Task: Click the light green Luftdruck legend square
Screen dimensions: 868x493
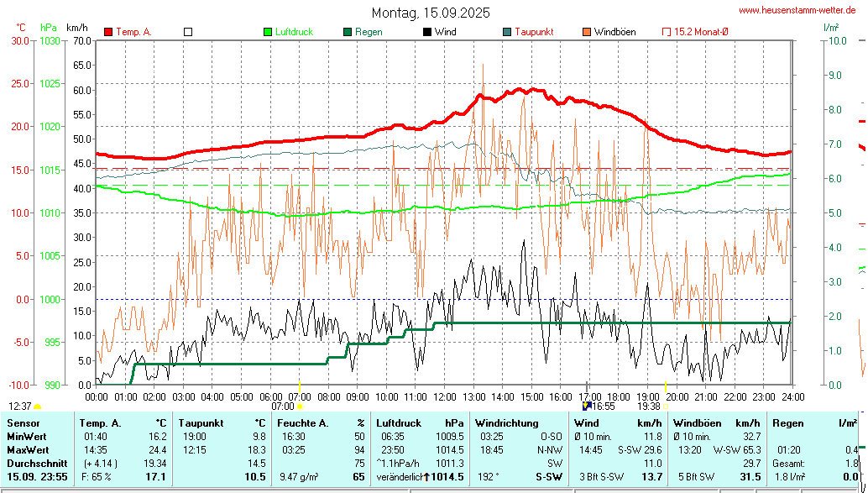Action: [x=268, y=32]
